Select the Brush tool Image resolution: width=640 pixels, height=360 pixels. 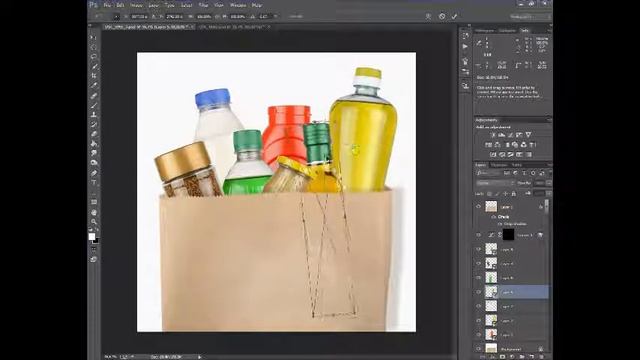pyautogui.click(x=94, y=105)
